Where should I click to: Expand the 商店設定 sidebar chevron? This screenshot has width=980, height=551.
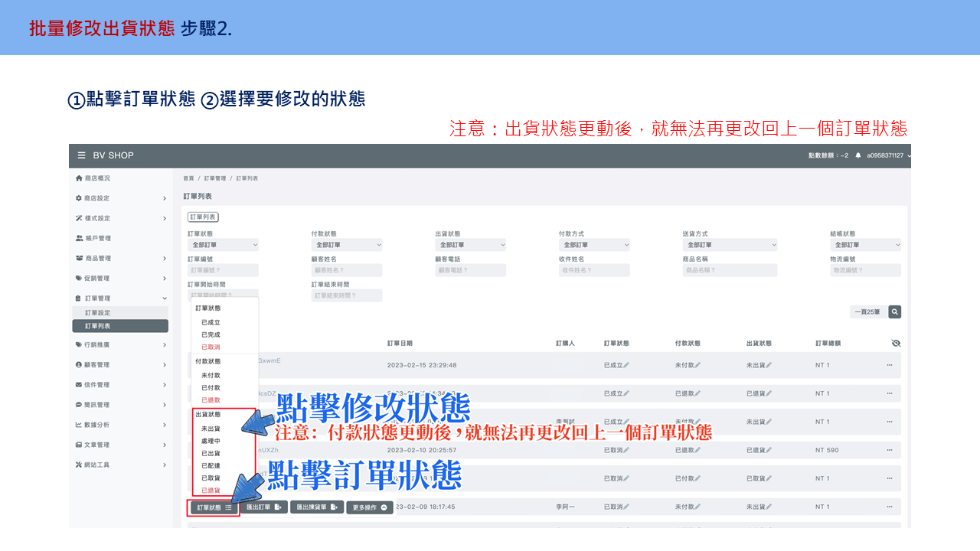point(165,198)
